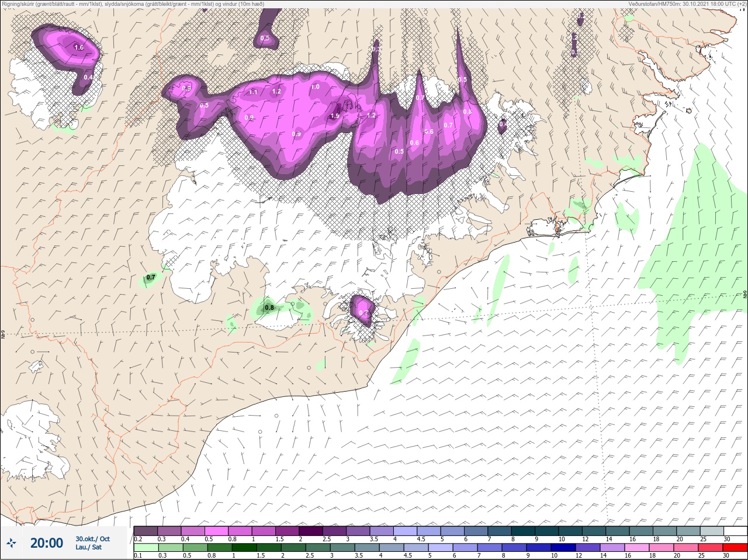Click the 1.6 precipitation value on the map

point(79,47)
